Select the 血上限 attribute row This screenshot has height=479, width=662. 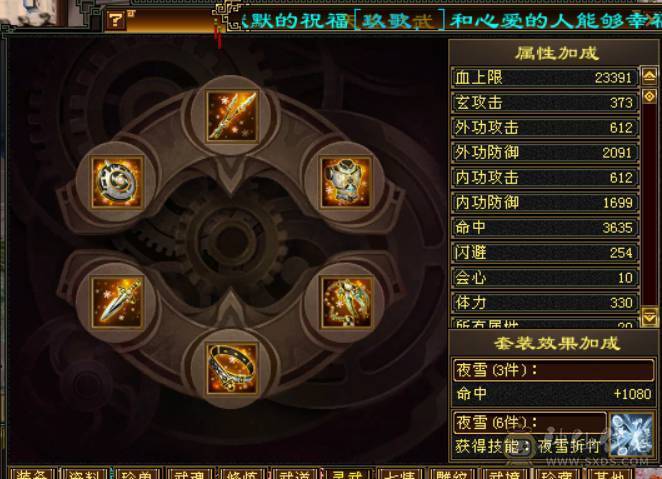545,78
